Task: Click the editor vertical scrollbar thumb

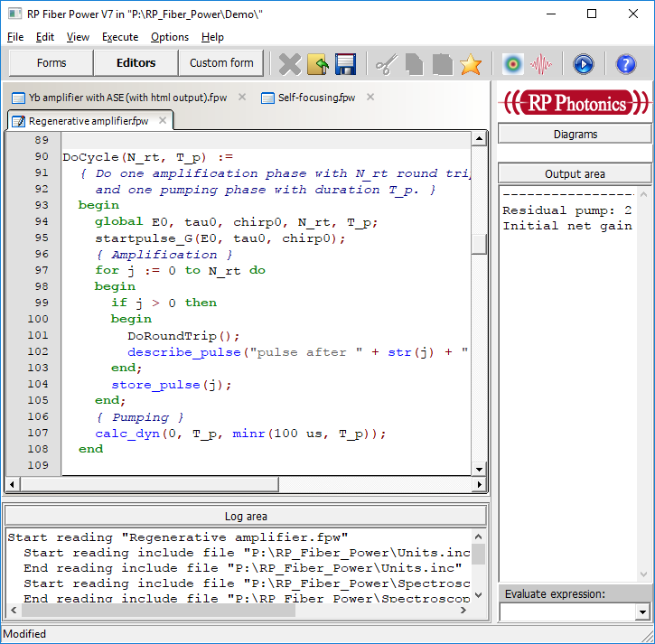Action: [x=479, y=244]
